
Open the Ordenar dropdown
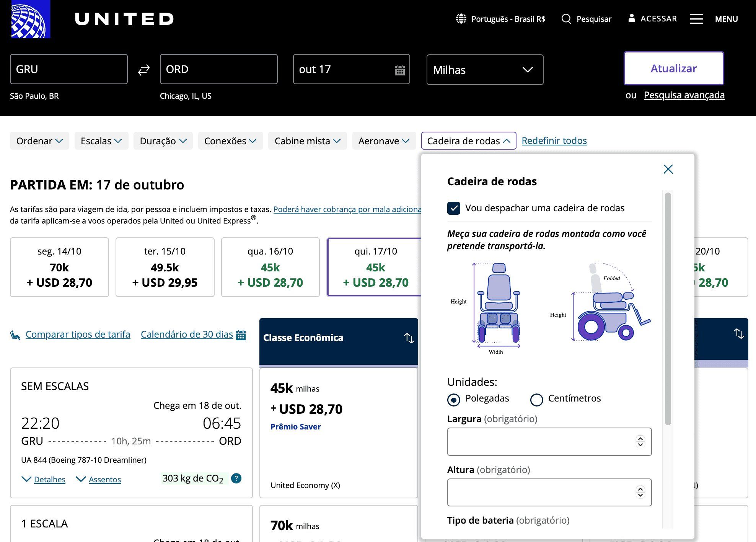[39, 141]
